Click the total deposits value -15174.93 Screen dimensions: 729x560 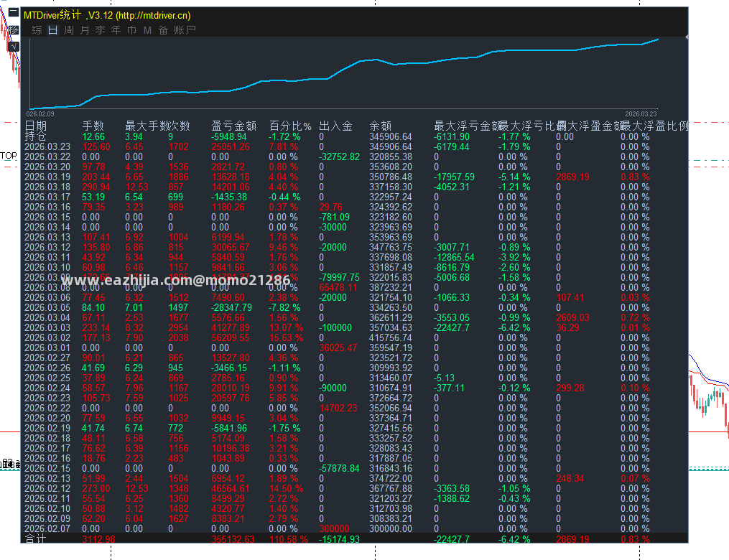point(340,539)
